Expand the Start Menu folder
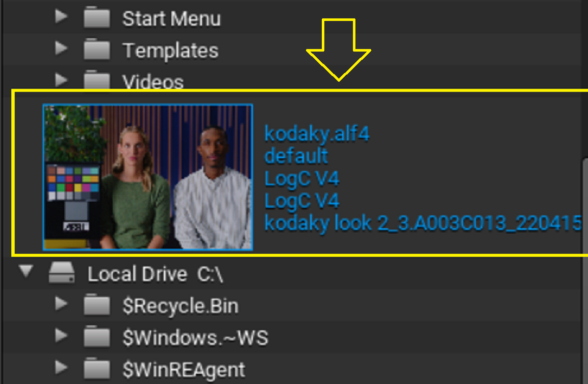This screenshot has height=384, width=588. tap(61, 16)
